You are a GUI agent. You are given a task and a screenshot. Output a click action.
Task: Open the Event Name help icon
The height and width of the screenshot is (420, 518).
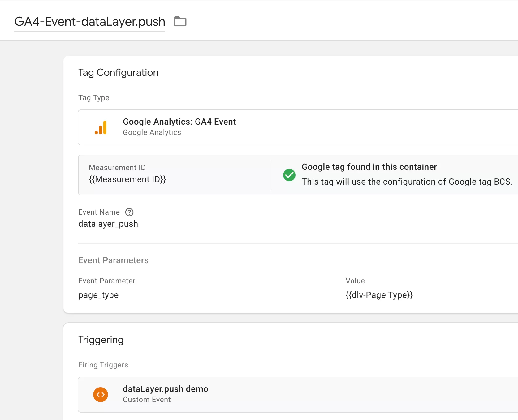(x=129, y=212)
